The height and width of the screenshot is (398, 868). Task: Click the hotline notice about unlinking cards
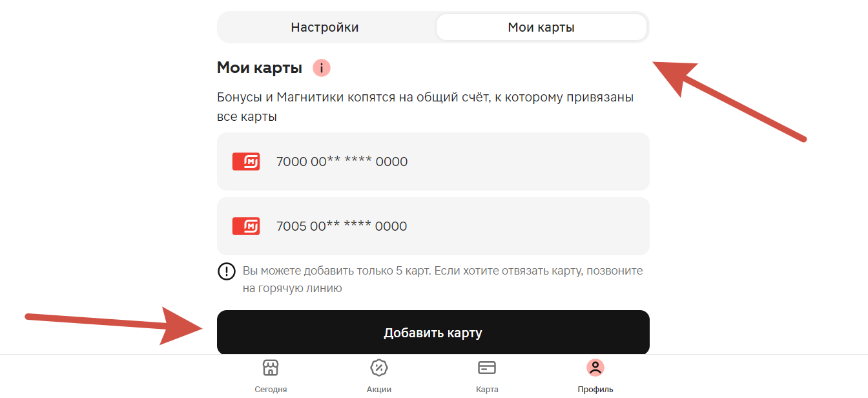click(x=442, y=279)
